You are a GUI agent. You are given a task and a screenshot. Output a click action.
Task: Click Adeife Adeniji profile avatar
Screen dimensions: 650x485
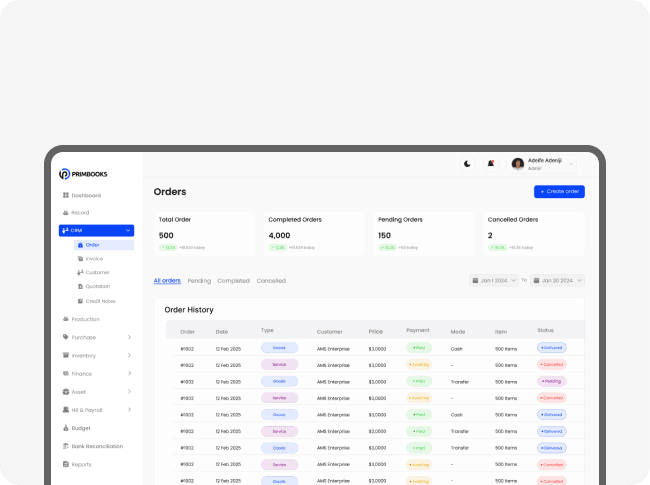click(x=518, y=164)
